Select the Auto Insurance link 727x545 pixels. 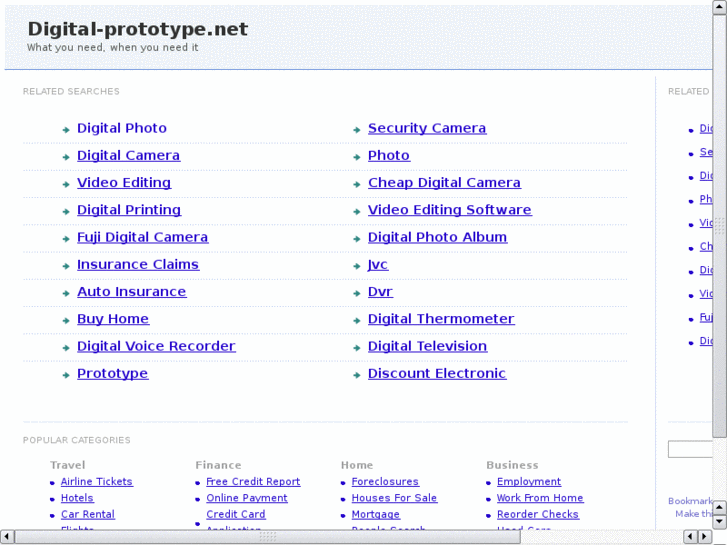point(131,292)
